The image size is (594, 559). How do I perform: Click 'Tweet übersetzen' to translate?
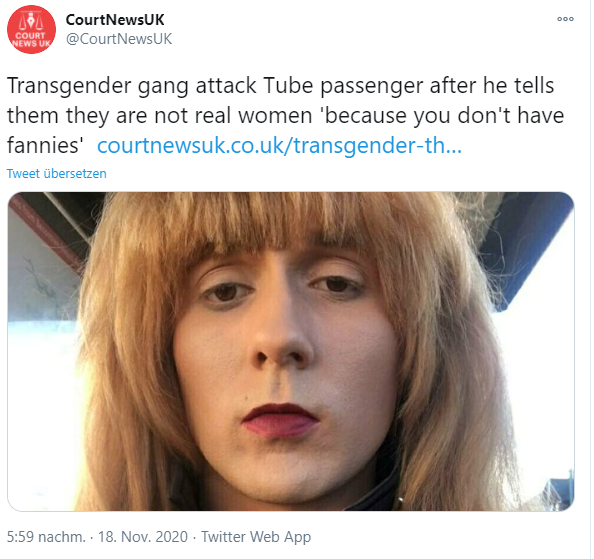tap(56, 173)
